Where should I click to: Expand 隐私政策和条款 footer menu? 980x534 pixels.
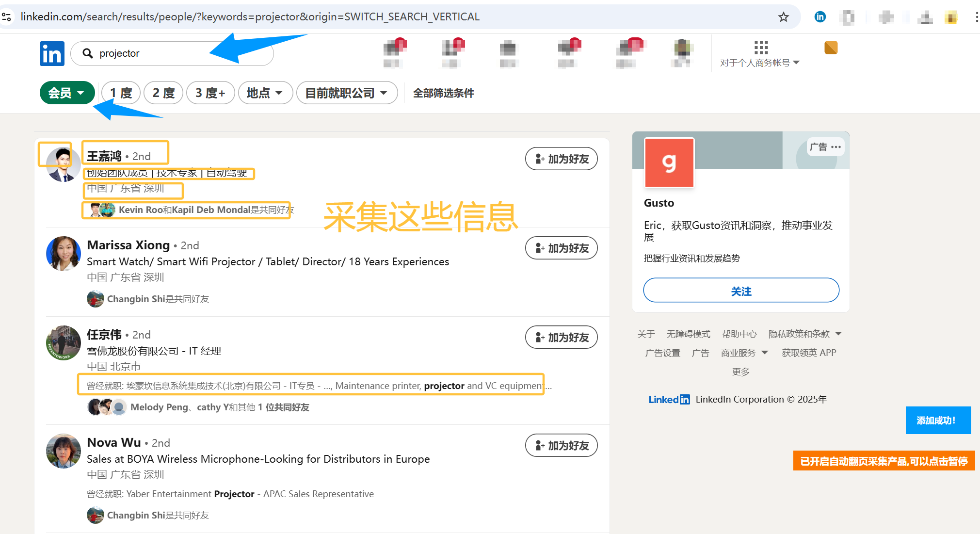pos(805,334)
